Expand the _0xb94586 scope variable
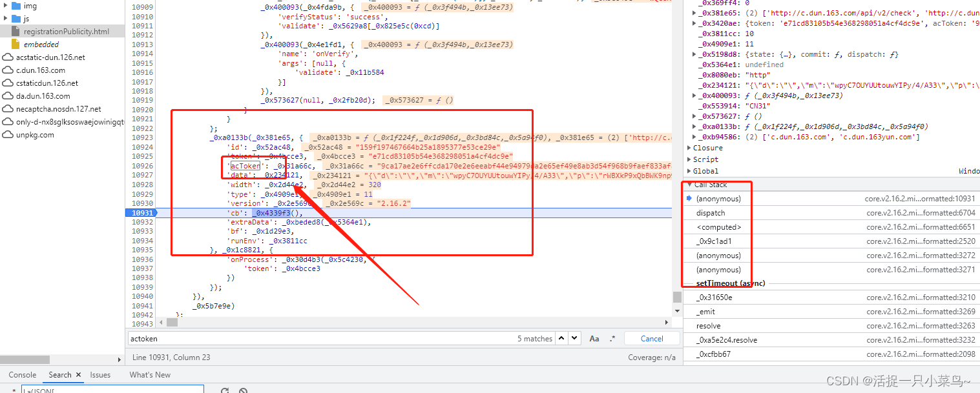This screenshot has width=980, height=393. (694, 137)
